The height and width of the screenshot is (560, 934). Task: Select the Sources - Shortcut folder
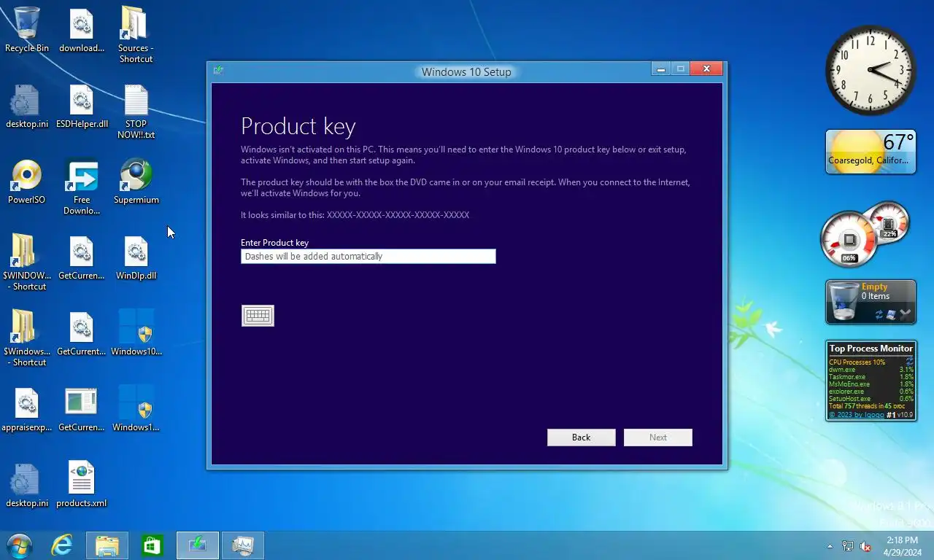point(136,34)
